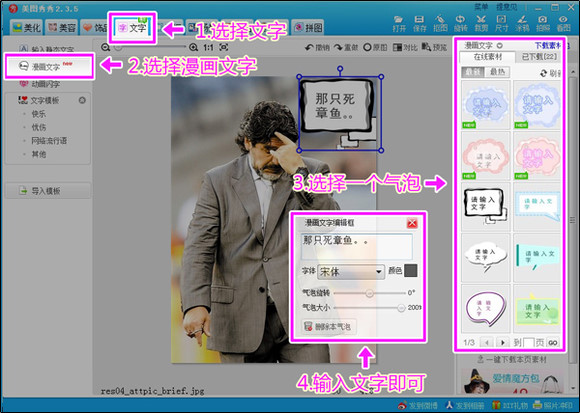The width and height of the screenshot is (580, 413).
Task: Click the zoom out magnifier icon
Action: [105, 47]
